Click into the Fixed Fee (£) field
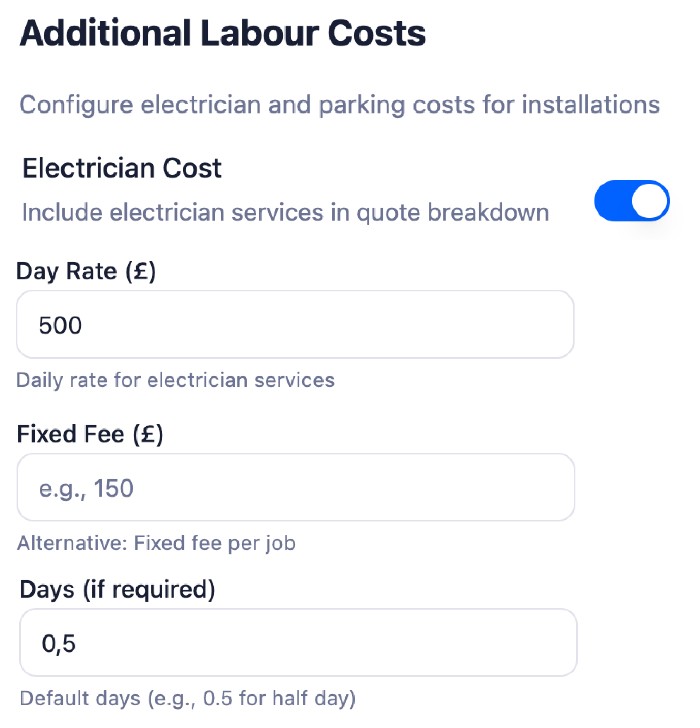700x728 pixels. coord(296,487)
